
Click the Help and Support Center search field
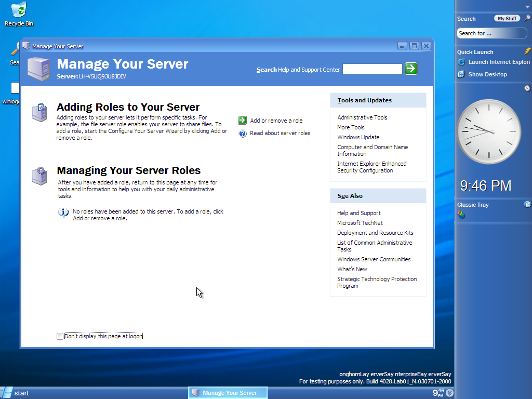click(x=372, y=69)
